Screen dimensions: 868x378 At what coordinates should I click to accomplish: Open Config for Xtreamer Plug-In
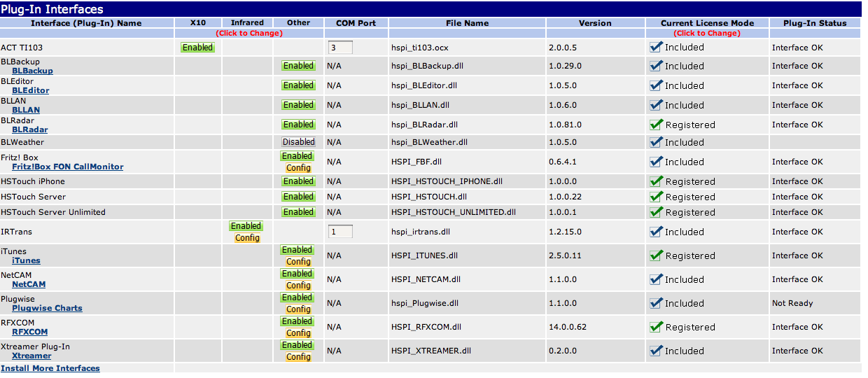point(298,357)
